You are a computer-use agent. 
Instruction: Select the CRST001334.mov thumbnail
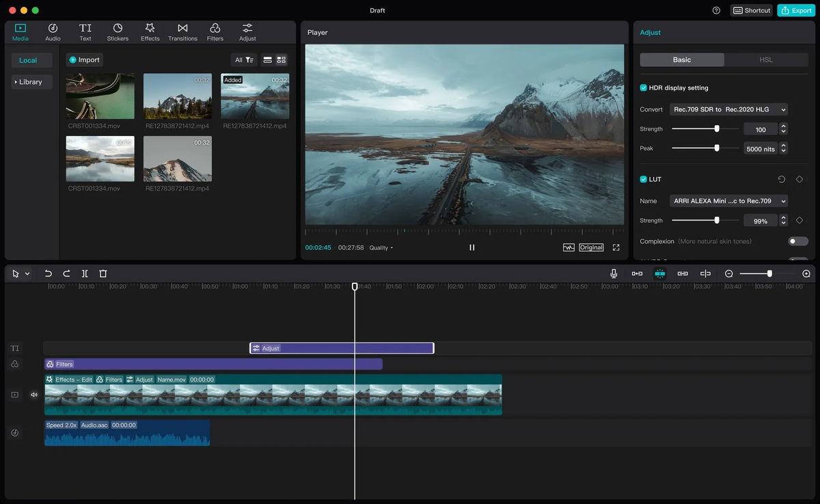pyautogui.click(x=99, y=96)
